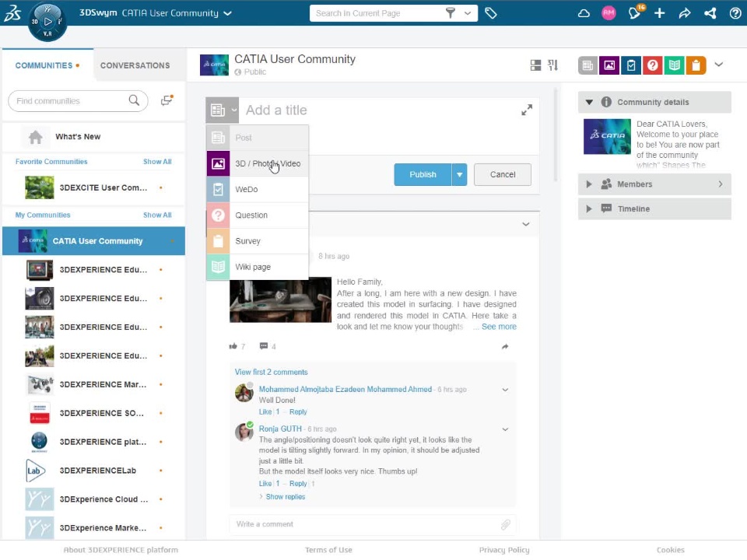Open the sort options icon
Screen dimensions: 747x560
pyautogui.click(x=552, y=65)
